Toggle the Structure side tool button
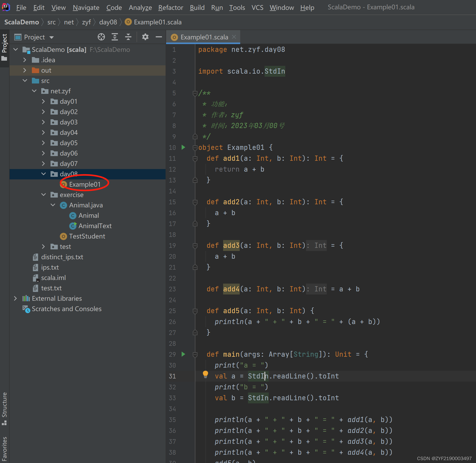The height and width of the screenshot is (463, 476). tap(4, 408)
